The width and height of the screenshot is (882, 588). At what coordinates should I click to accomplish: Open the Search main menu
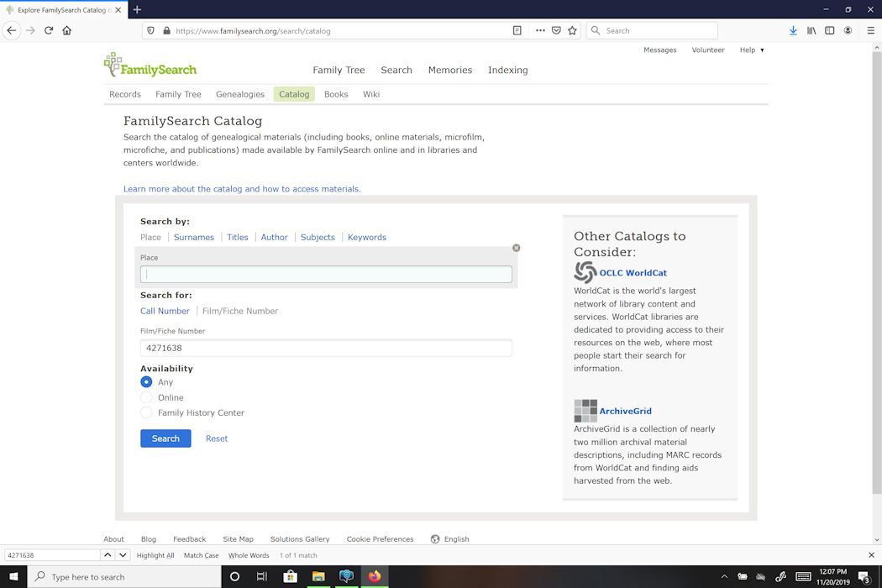click(x=396, y=70)
